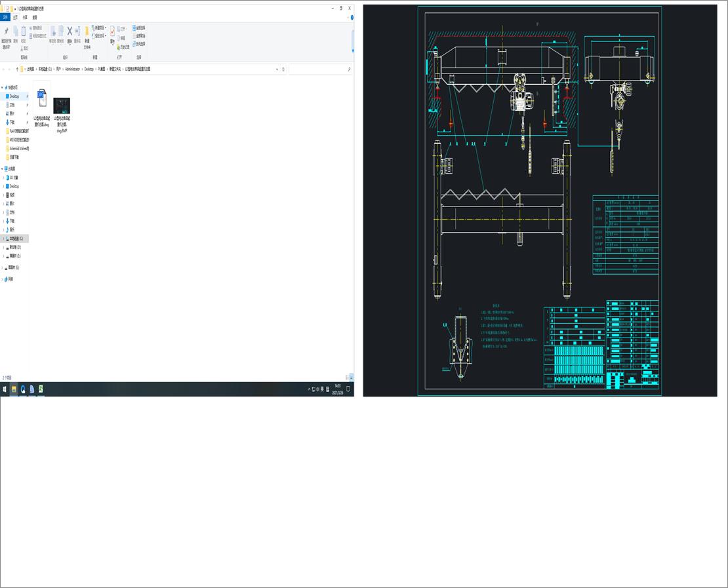The height and width of the screenshot is (588, 728).
Task: Click the Rename icon in ribbon
Action: tap(77, 31)
